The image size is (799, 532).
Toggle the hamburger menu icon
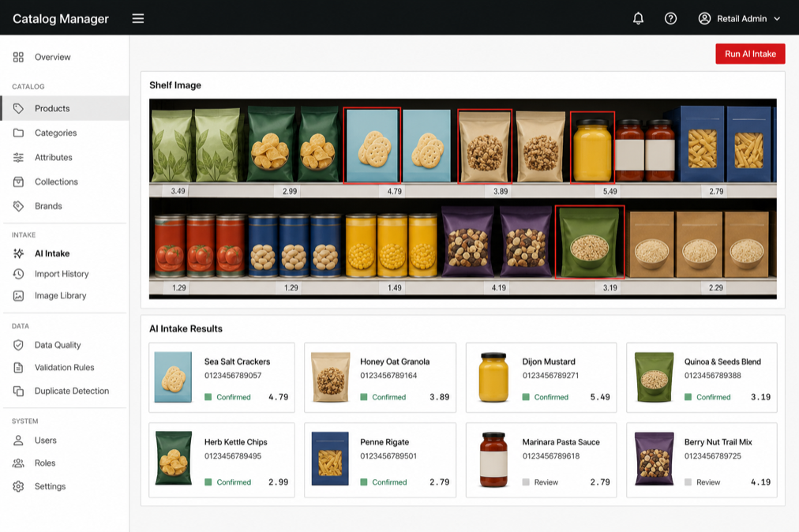138,18
